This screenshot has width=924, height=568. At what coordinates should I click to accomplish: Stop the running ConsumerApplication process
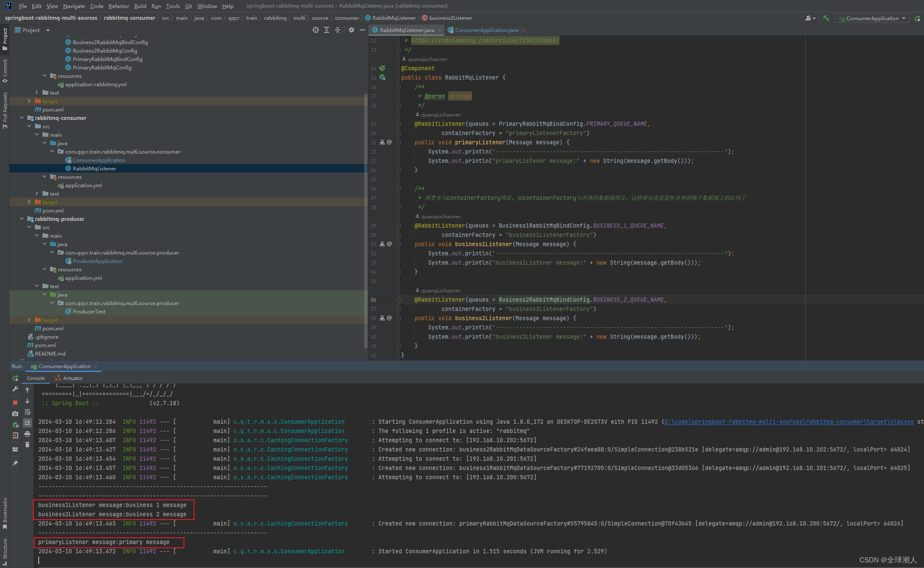tap(15, 403)
